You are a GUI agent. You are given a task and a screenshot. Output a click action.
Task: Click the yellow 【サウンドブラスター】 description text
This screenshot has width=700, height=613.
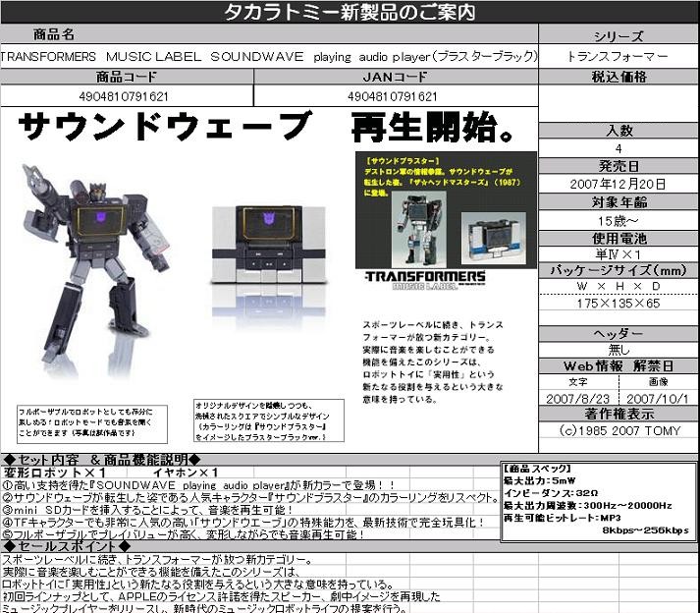[x=443, y=177]
